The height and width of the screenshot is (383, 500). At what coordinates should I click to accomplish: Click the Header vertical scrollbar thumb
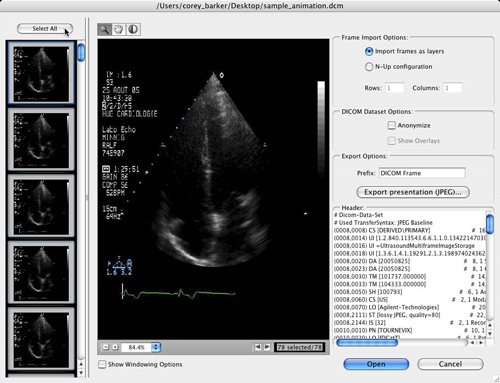(490, 224)
